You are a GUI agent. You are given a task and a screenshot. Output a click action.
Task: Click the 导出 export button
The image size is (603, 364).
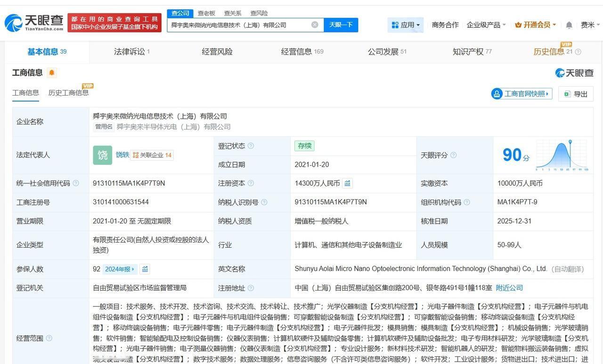[x=575, y=94]
